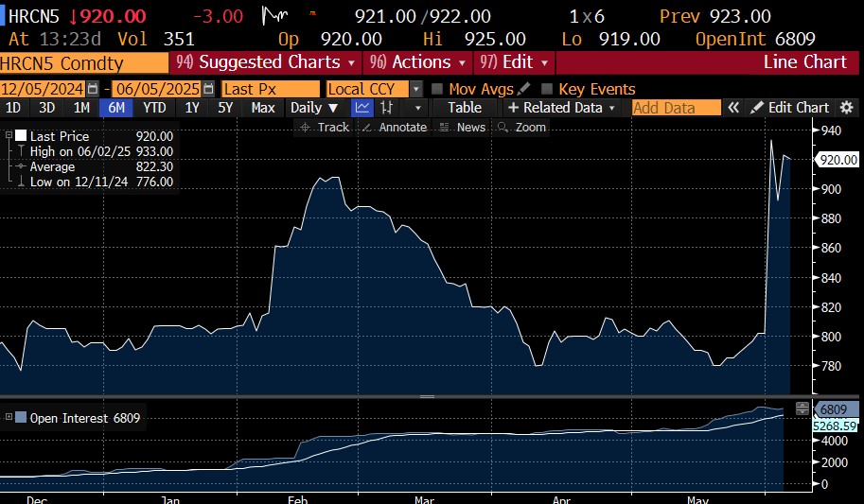Viewport: 864px width, 504px height.
Task: Open the Local CCY currency dropdown
Action: click(415, 88)
